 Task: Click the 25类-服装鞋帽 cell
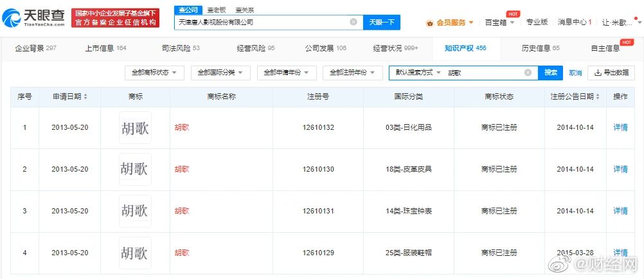[x=409, y=253]
